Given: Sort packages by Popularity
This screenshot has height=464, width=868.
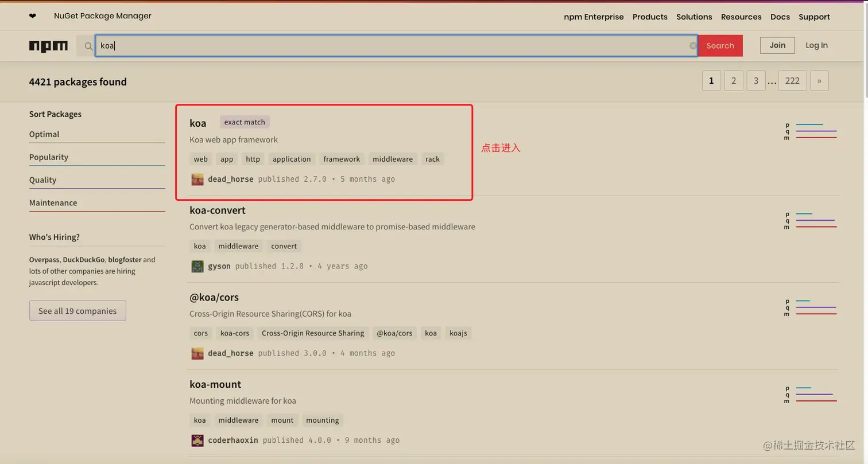Looking at the screenshot, I should pyautogui.click(x=49, y=157).
